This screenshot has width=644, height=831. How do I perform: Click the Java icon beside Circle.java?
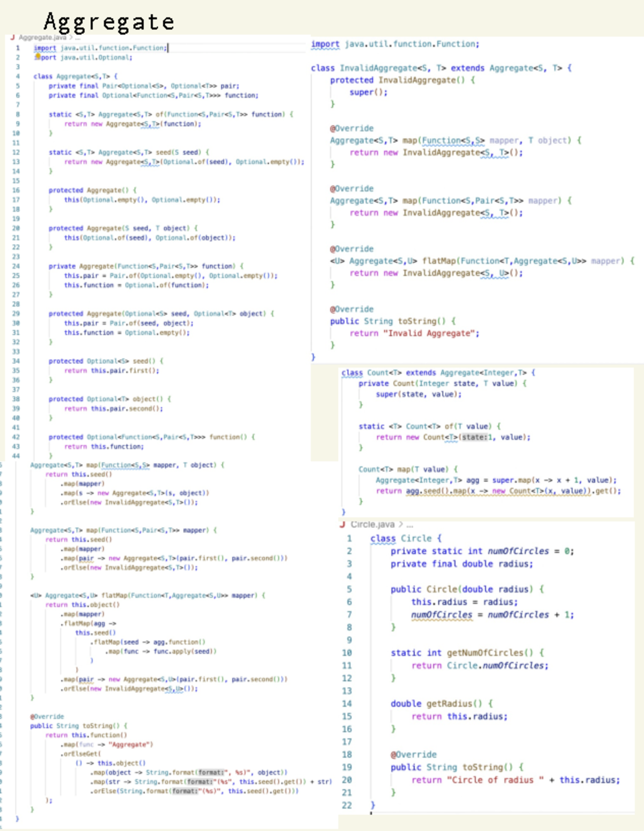[x=342, y=524]
